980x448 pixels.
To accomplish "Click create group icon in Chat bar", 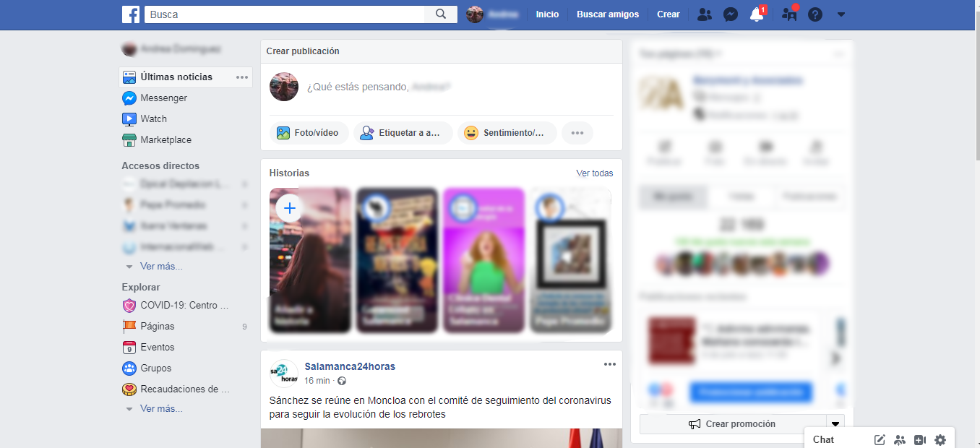I will (x=900, y=439).
